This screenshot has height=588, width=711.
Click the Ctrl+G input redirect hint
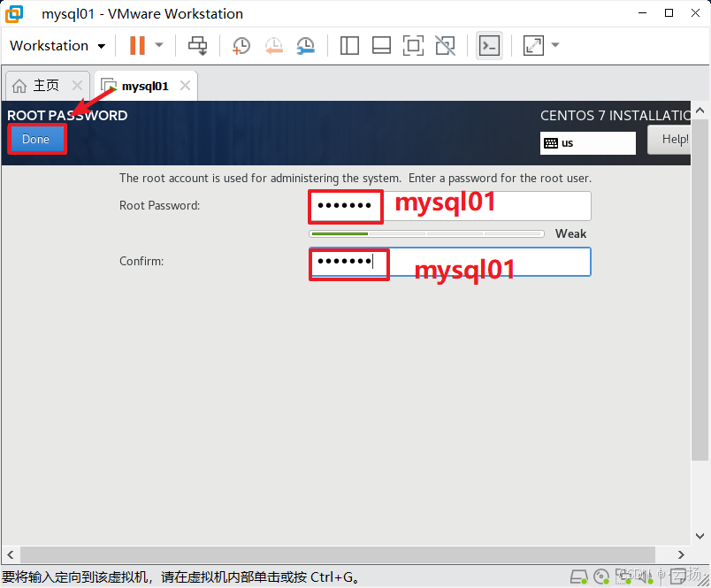(x=181, y=577)
